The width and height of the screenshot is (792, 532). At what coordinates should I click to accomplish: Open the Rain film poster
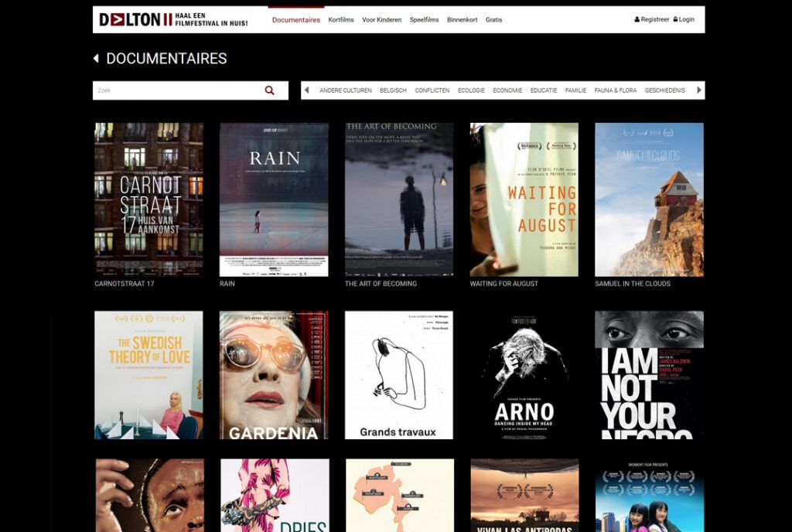click(274, 199)
